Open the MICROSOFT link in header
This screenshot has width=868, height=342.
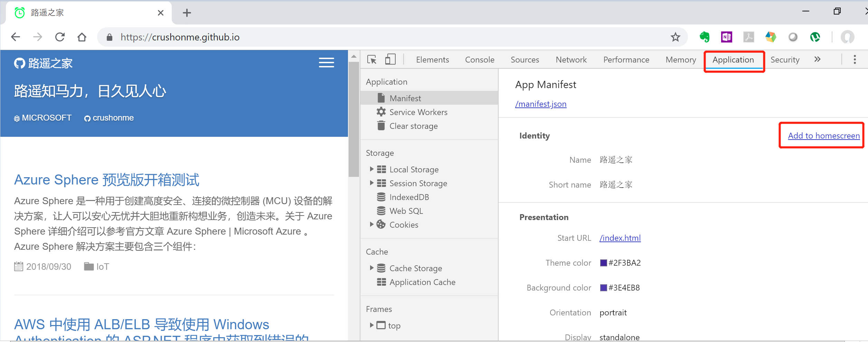[x=43, y=118]
